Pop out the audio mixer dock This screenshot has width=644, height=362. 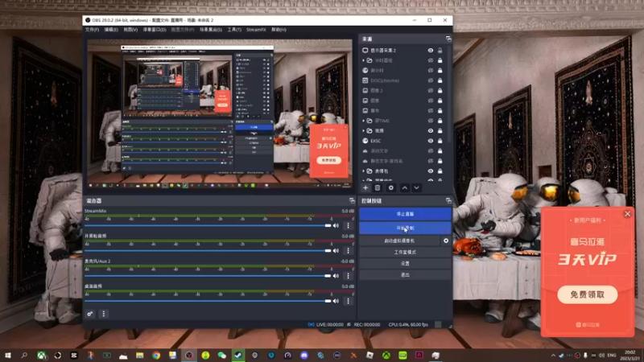tap(352, 200)
